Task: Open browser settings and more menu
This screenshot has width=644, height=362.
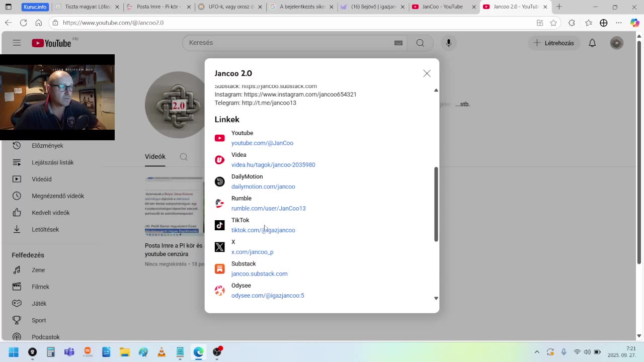Action: point(619,23)
